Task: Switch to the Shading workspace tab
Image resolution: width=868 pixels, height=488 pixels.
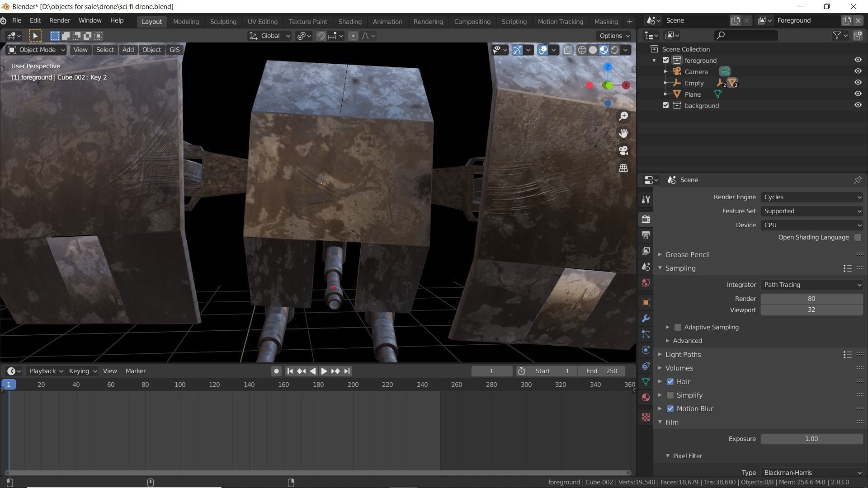Action: [x=349, y=22]
